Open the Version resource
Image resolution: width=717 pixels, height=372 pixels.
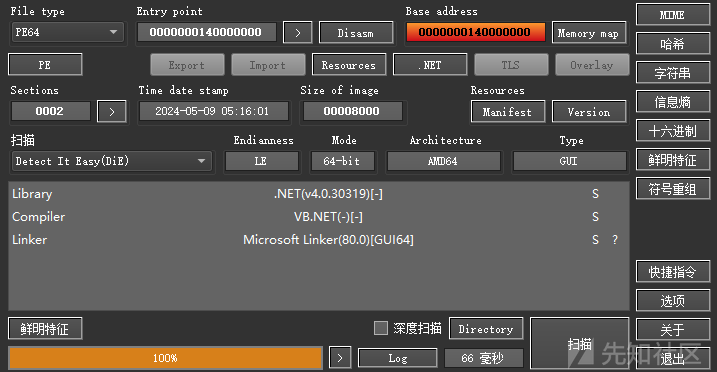click(x=589, y=112)
